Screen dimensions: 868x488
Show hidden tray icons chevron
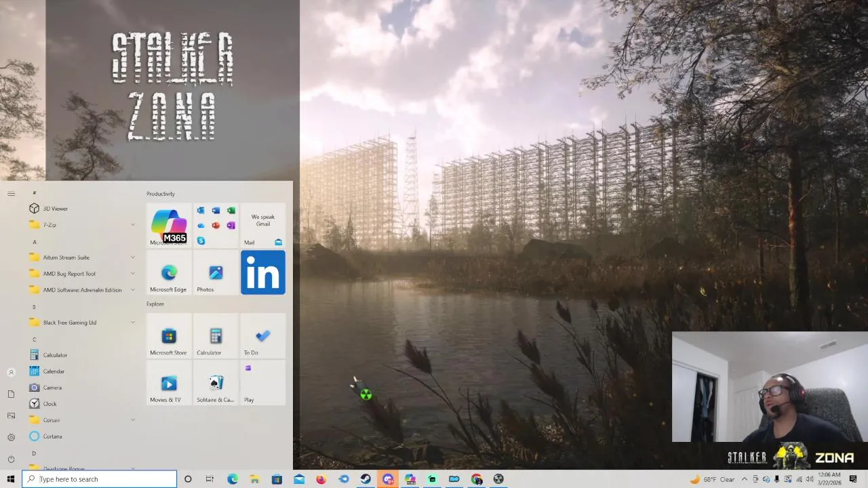(744, 479)
